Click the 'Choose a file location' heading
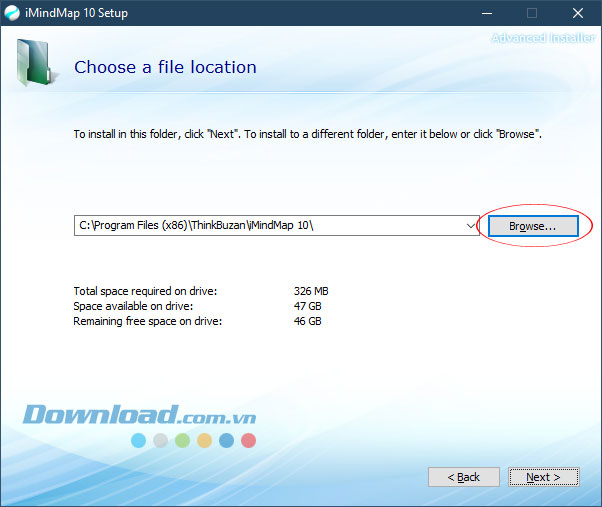This screenshot has width=602, height=507. [x=165, y=67]
